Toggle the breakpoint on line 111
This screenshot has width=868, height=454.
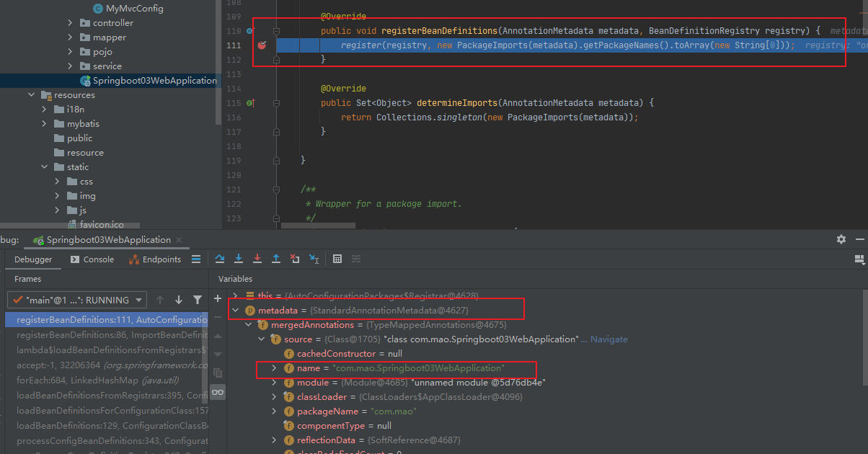(x=262, y=45)
